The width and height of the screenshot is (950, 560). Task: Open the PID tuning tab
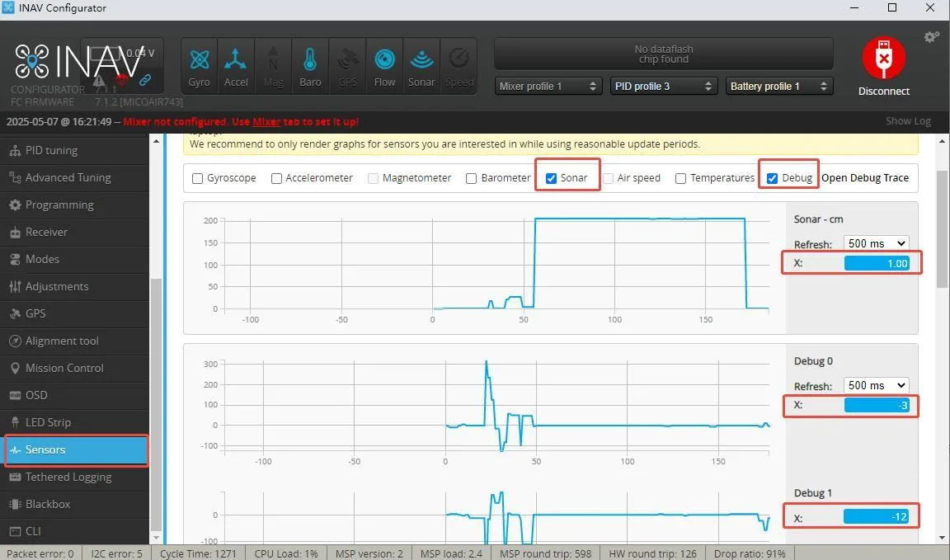pos(74,150)
